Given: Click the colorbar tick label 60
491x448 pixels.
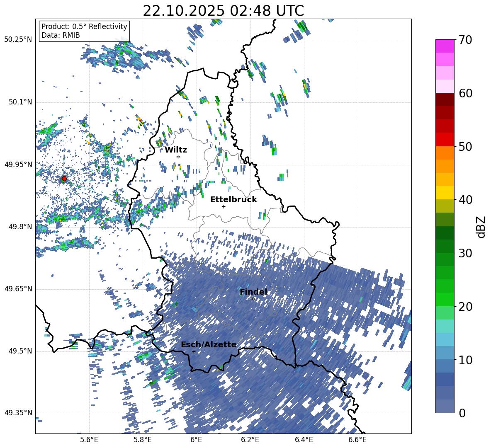Looking at the screenshot, I should coord(465,94).
